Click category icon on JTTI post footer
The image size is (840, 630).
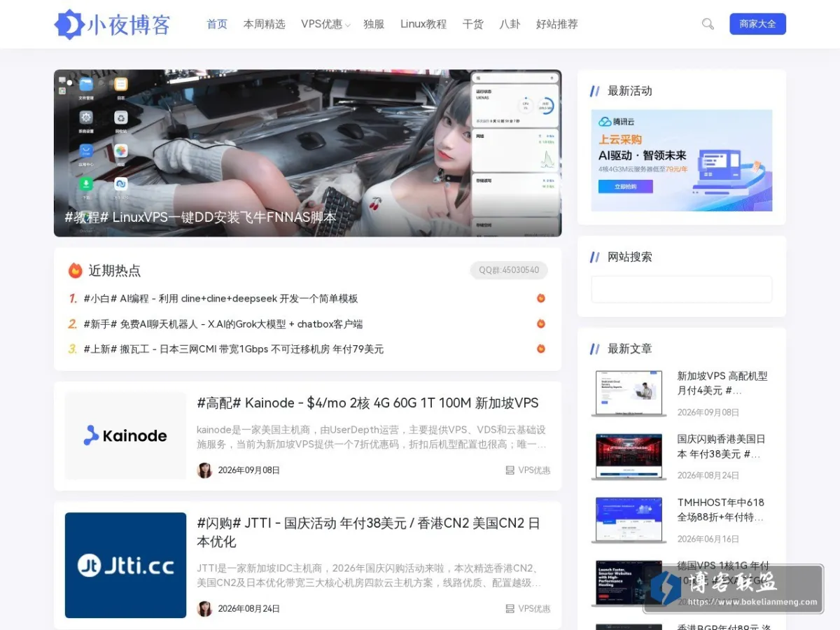click(x=510, y=609)
